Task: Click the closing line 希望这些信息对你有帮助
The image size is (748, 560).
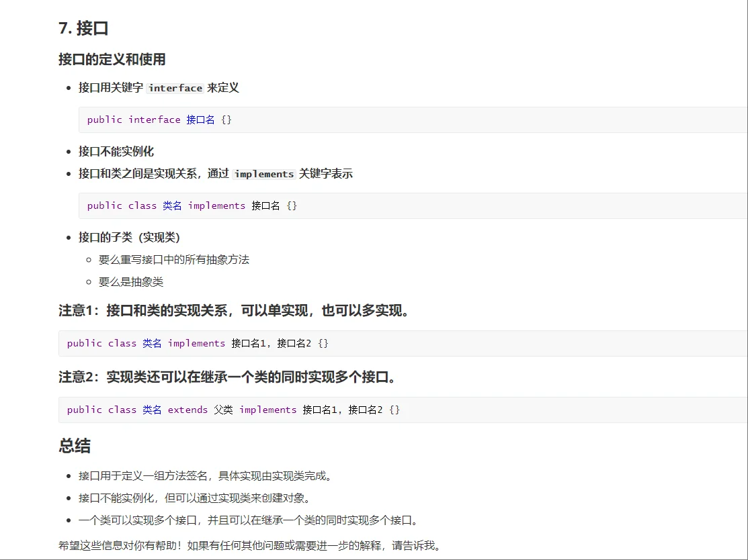Action: (x=249, y=546)
